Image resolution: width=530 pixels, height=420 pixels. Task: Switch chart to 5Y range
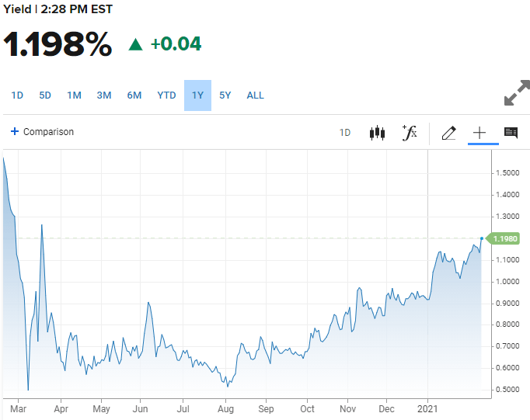point(225,95)
